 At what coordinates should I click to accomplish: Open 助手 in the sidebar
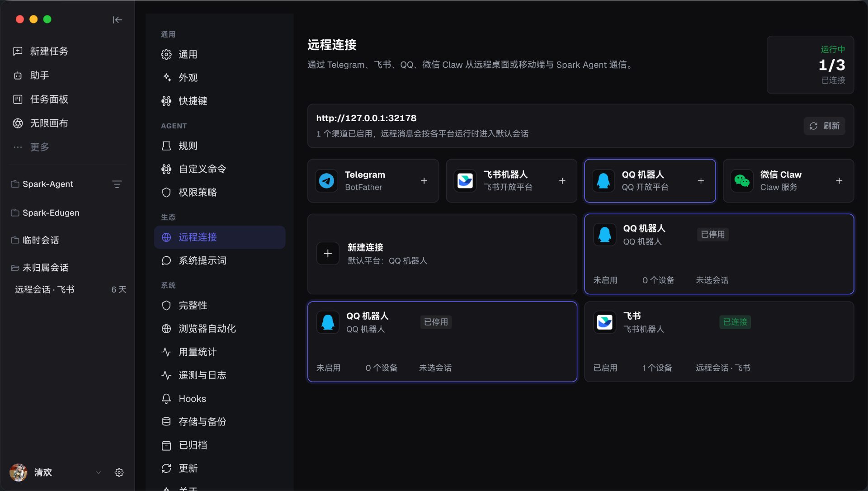click(67, 75)
